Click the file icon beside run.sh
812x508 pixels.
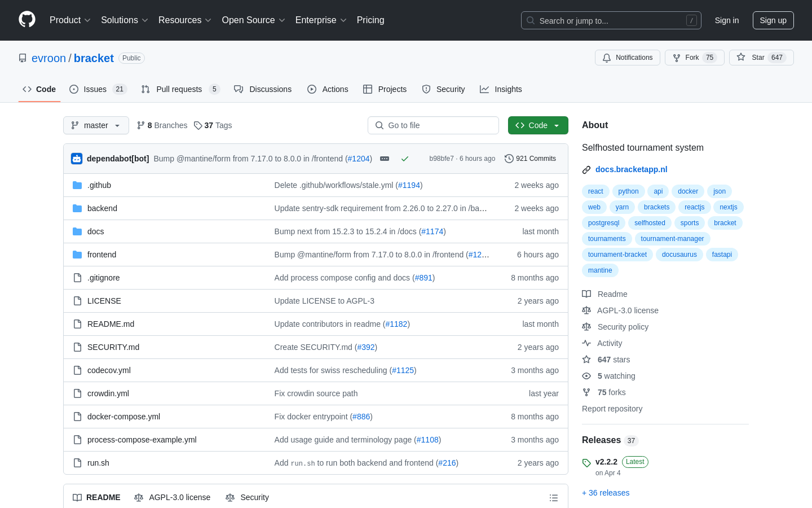(x=77, y=463)
